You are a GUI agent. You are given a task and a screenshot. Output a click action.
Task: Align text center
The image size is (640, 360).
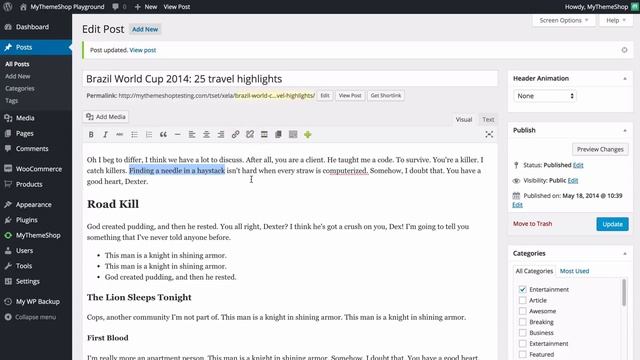tap(207, 135)
